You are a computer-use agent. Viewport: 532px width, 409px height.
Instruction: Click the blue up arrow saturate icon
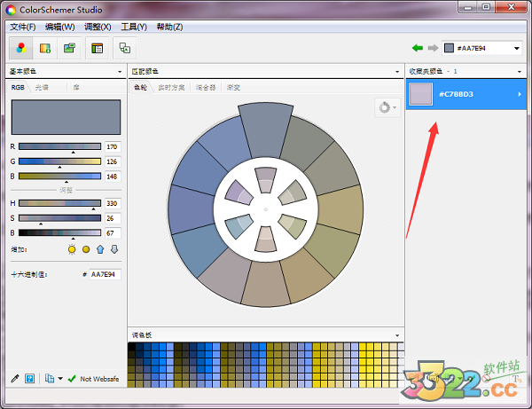point(100,249)
